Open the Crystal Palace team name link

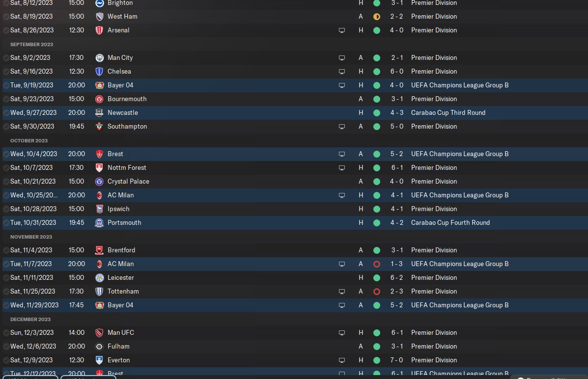click(x=128, y=181)
